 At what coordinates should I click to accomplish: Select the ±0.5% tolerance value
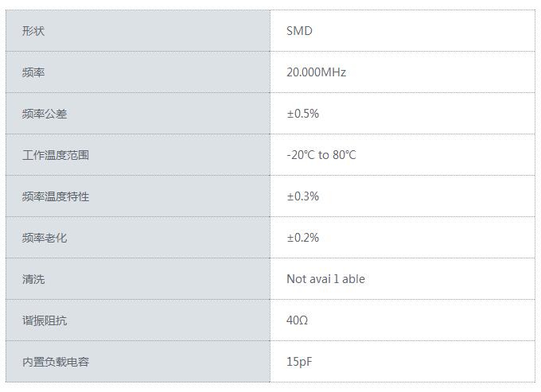(x=302, y=114)
